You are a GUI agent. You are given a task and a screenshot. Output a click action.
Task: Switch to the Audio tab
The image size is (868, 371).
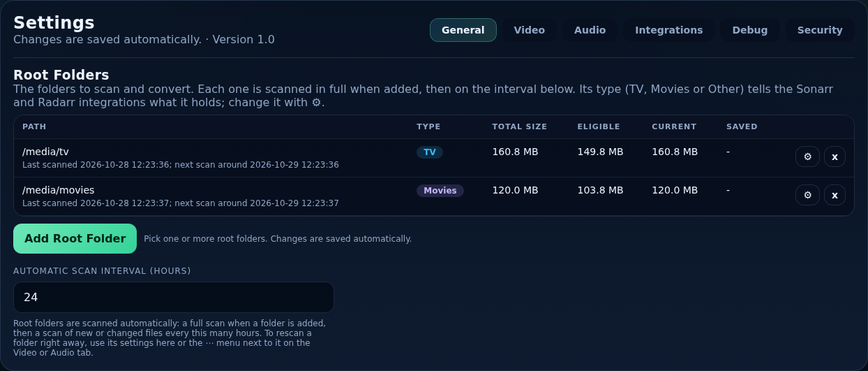[x=590, y=30]
